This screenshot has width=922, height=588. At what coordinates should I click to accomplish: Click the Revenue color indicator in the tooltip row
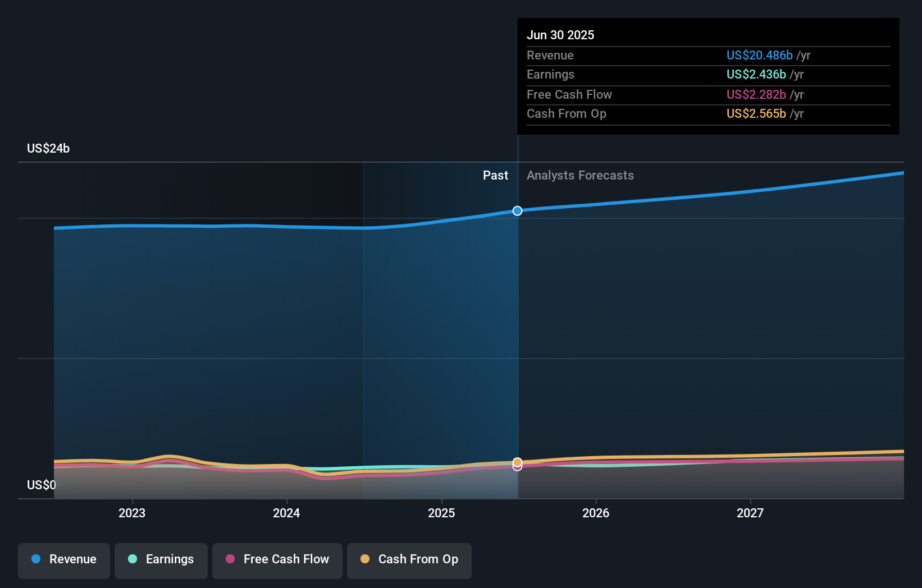coord(760,55)
